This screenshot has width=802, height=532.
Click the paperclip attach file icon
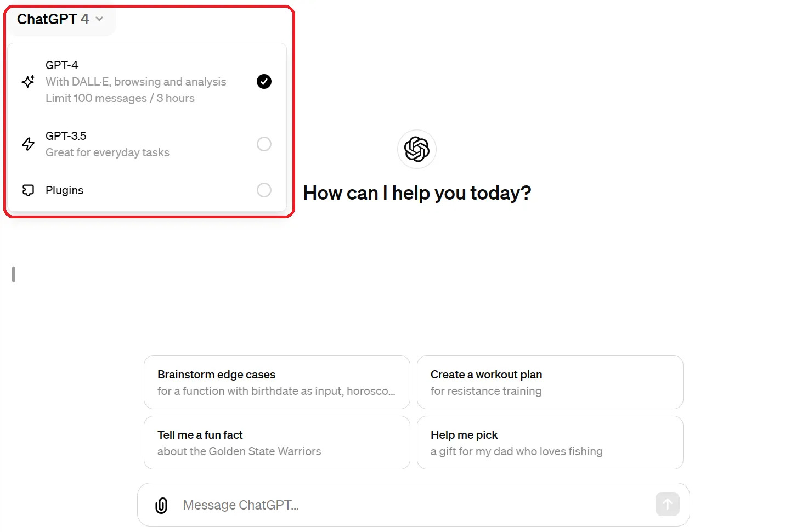(161, 505)
